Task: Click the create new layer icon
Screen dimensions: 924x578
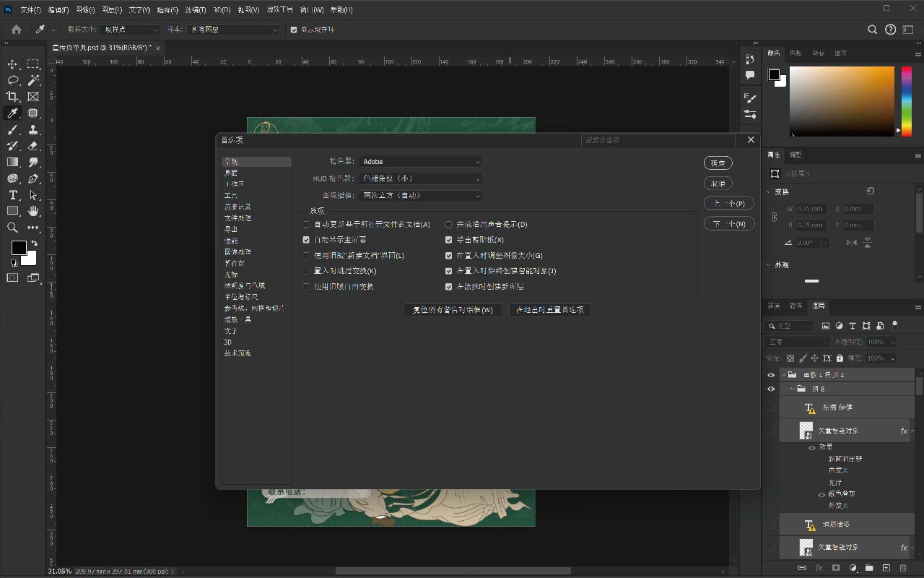Action: point(886,568)
